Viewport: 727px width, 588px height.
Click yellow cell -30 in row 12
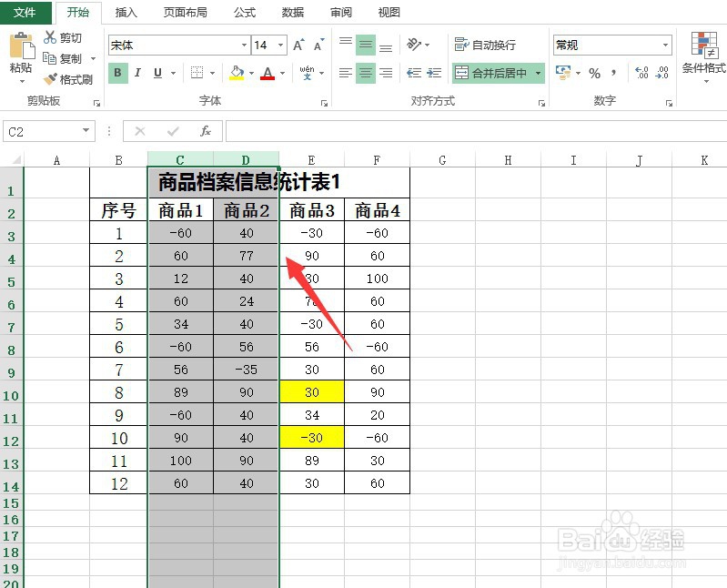[x=312, y=437]
